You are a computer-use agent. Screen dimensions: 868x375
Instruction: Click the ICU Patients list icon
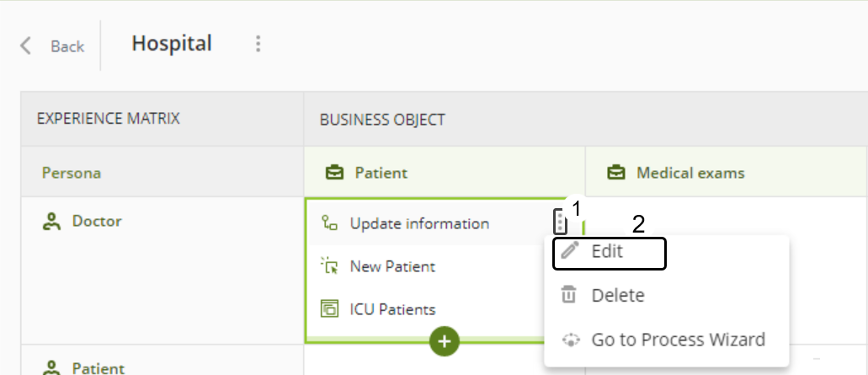pos(329,309)
